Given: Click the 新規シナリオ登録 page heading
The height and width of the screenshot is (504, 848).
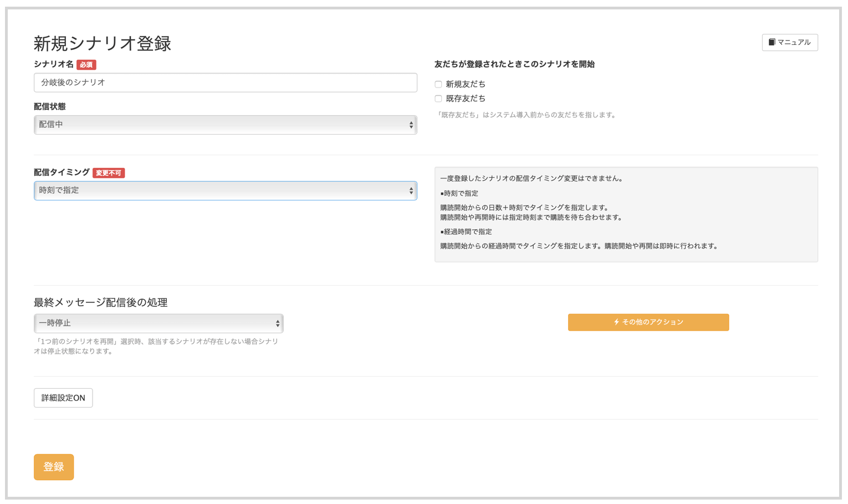Looking at the screenshot, I should pyautogui.click(x=103, y=43).
